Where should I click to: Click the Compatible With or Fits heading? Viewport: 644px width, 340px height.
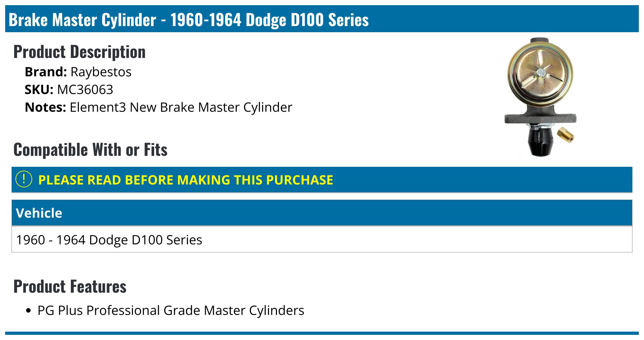[x=90, y=150]
